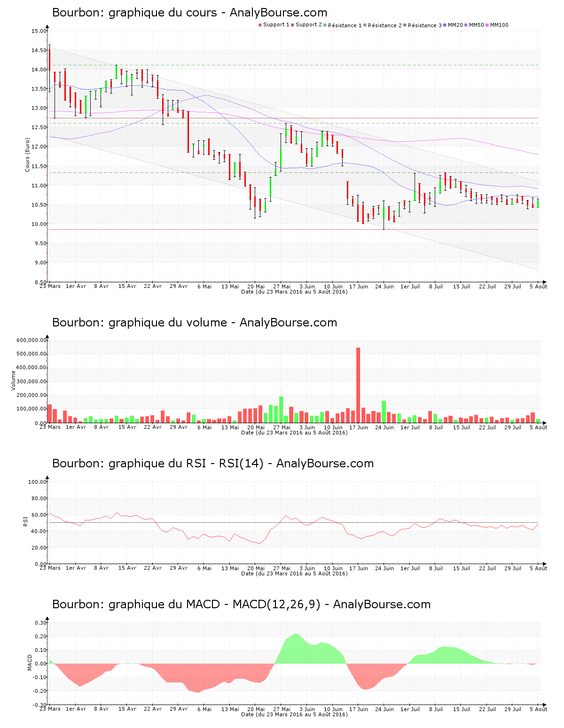Click '20 Mai' date on the price chart axis

click(x=256, y=287)
